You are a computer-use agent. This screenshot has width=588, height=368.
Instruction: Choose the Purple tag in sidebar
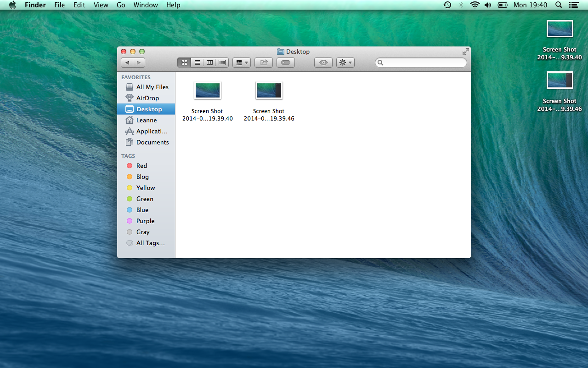(146, 221)
